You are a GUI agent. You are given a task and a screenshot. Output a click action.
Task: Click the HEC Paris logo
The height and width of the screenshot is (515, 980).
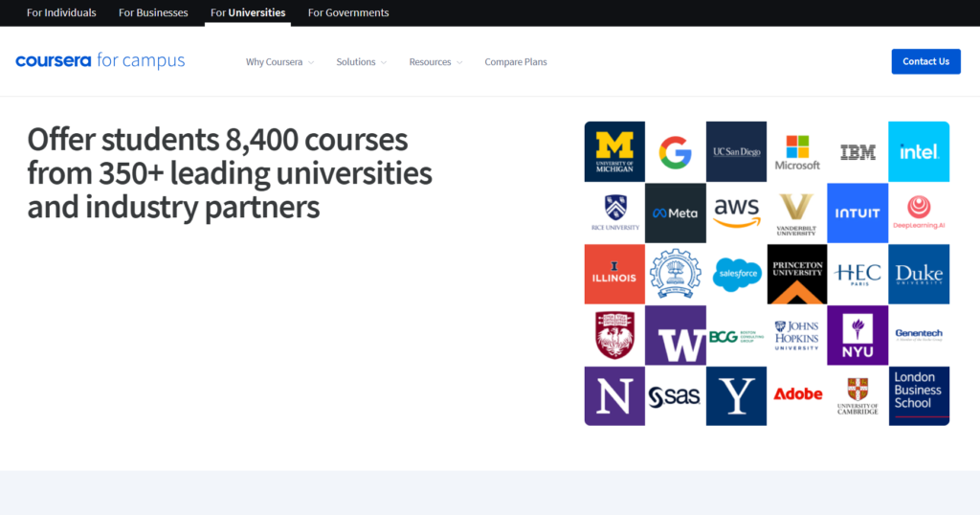click(x=857, y=275)
